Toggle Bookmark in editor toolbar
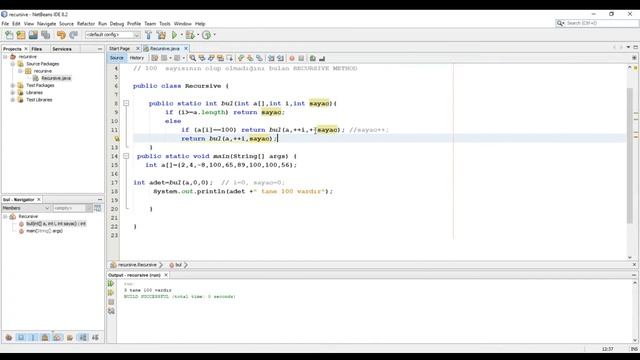 click(x=259, y=58)
